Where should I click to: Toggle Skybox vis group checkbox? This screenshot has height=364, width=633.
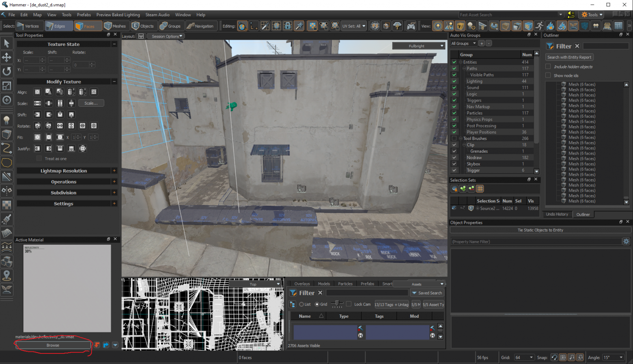[454, 164]
